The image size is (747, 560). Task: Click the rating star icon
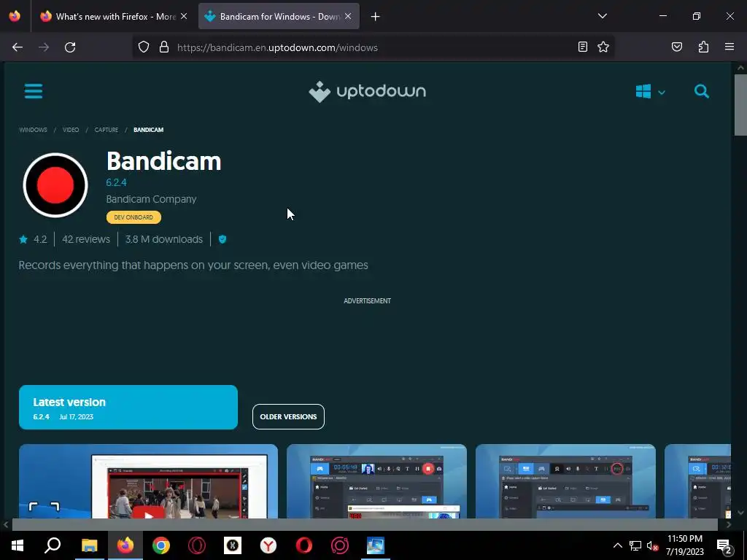click(x=23, y=239)
